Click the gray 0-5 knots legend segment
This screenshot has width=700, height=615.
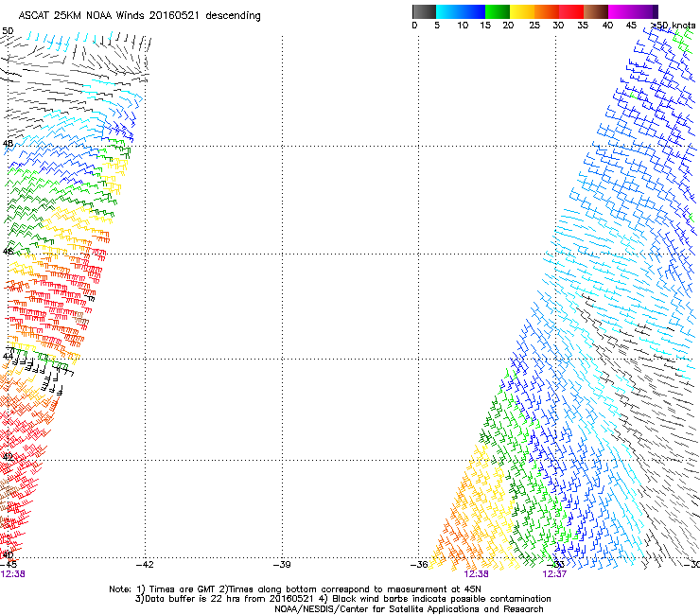point(424,11)
